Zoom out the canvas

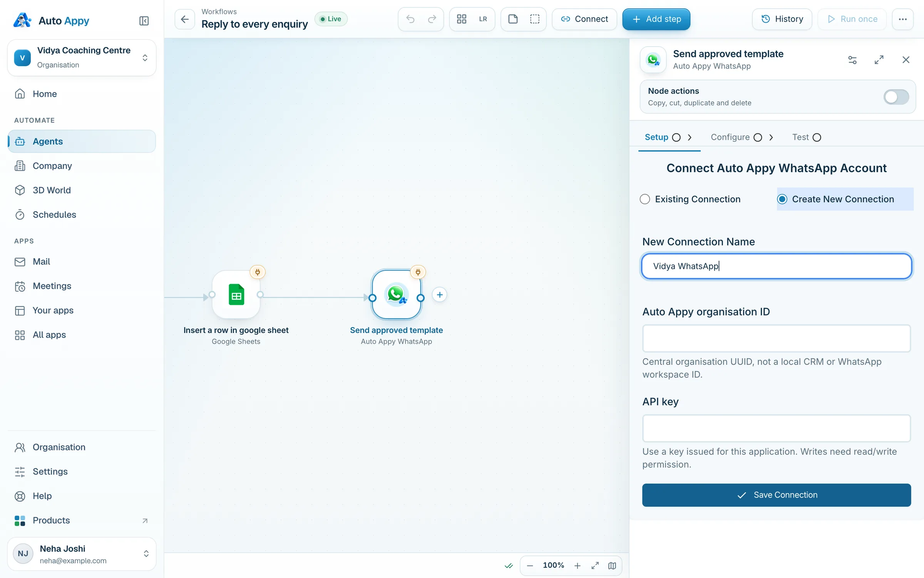[530, 565]
